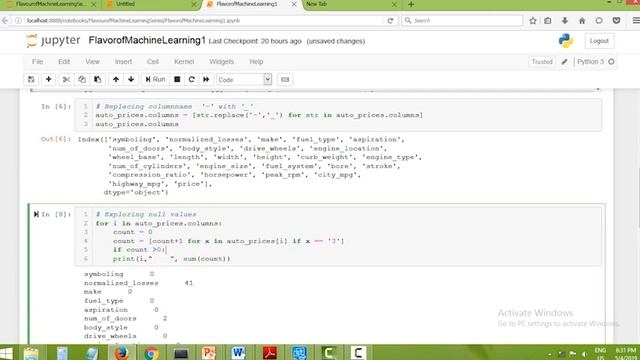Click the In [6] code cell
Screen dimensions: 640x360
pos(338,115)
